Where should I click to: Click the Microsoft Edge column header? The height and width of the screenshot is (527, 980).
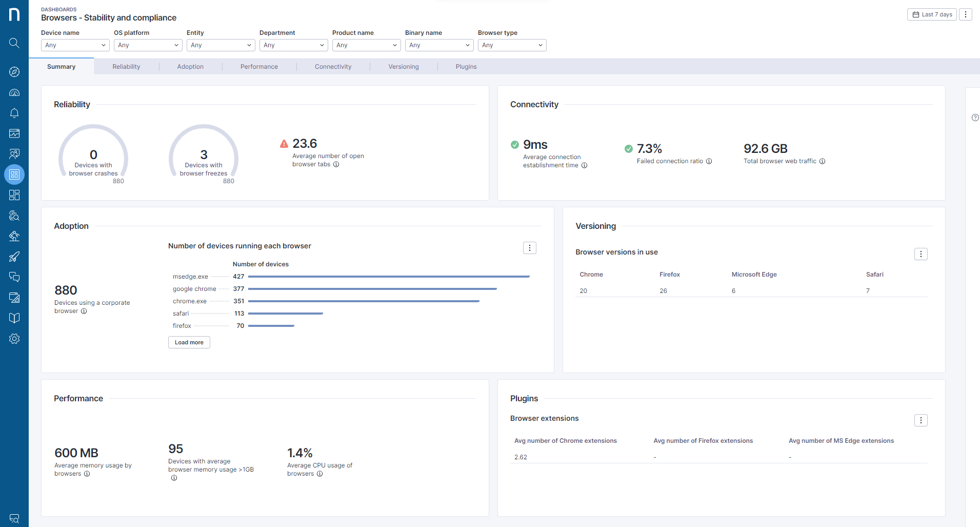click(x=754, y=275)
